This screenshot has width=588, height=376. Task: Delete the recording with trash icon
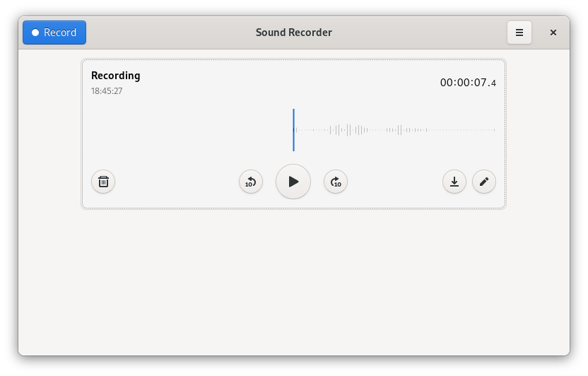[103, 182]
